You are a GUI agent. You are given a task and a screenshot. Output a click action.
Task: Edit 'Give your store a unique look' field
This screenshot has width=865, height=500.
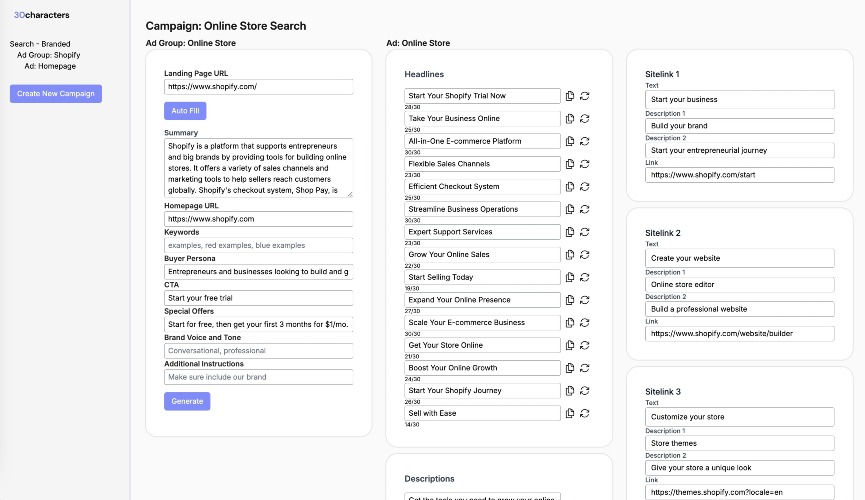[x=740, y=468]
